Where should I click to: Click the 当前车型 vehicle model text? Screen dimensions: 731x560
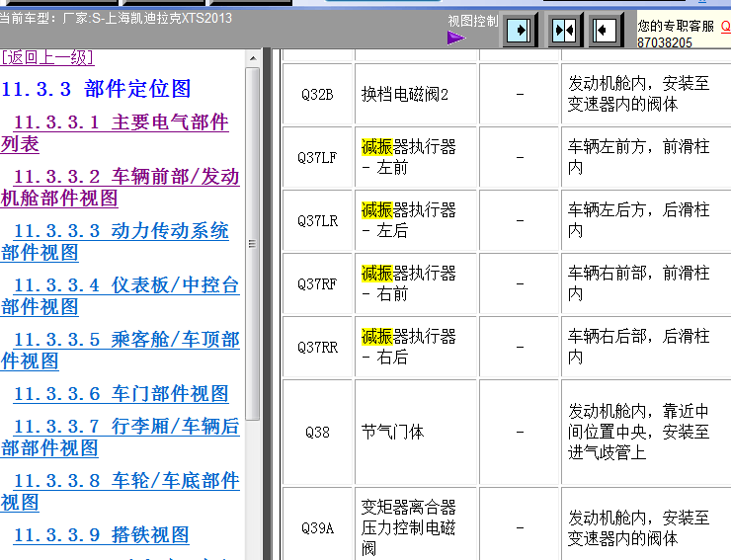[116, 18]
